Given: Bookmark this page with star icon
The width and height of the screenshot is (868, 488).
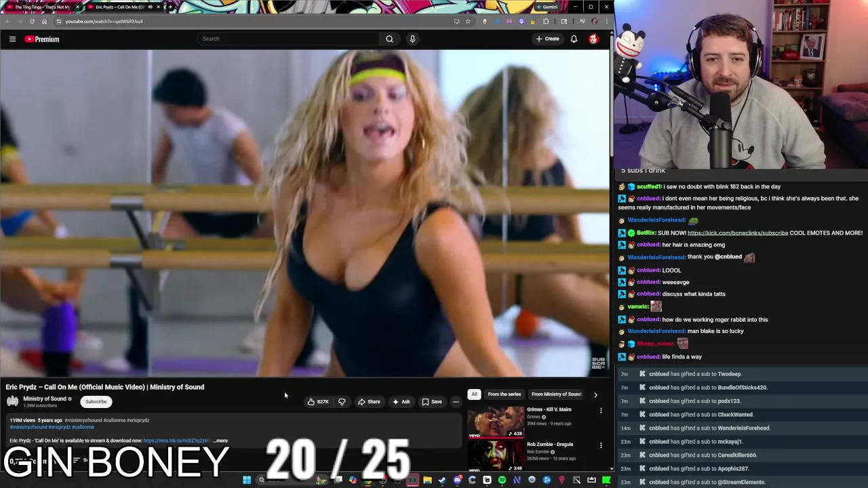Looking at the screenshot, I should point(467,21).
